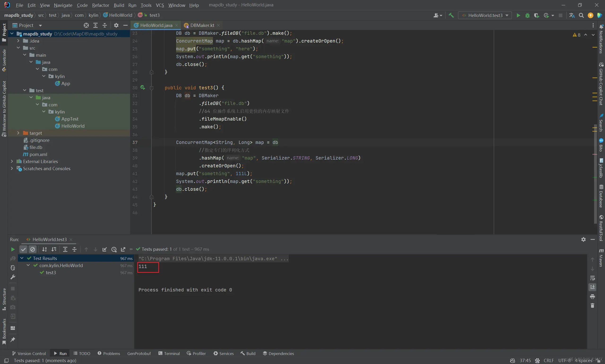Expand Scratches and Consoles node
Screen dimensions: 605x364
click(x=12, y=169)
